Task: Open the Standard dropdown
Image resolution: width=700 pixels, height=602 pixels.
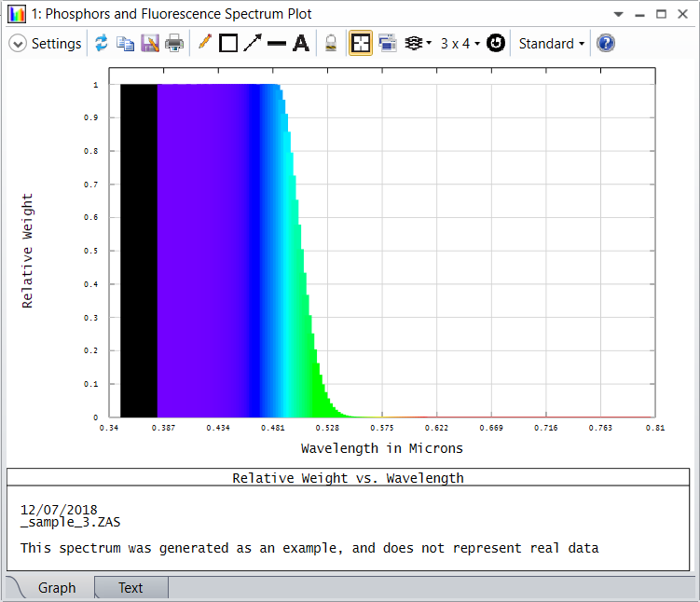Action: pos(552,44)
